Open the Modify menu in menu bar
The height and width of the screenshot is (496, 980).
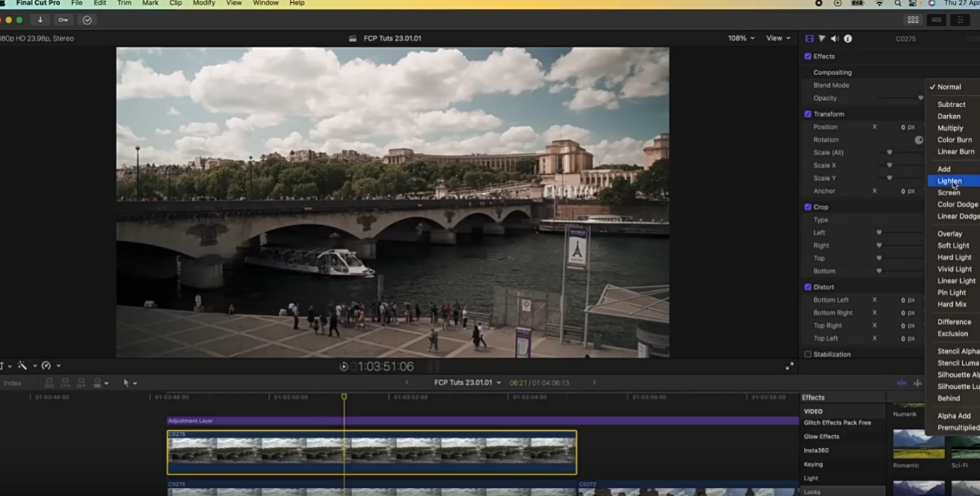[x=204, y=4]
